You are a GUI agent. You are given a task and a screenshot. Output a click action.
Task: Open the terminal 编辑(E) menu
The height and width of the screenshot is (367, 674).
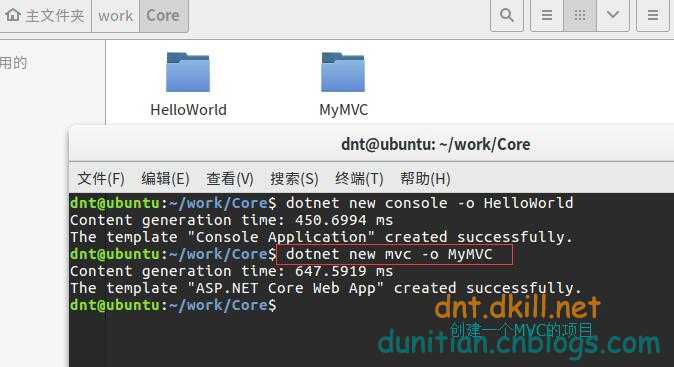165,178
